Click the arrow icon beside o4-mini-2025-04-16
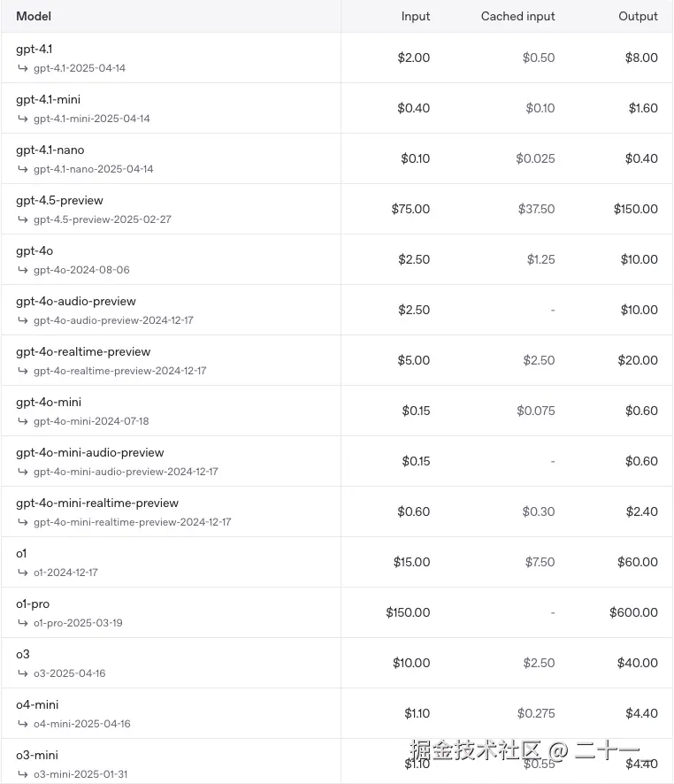The height and width of the screenshot is (784, 674). pyautogui.click(x=22, y=724)
